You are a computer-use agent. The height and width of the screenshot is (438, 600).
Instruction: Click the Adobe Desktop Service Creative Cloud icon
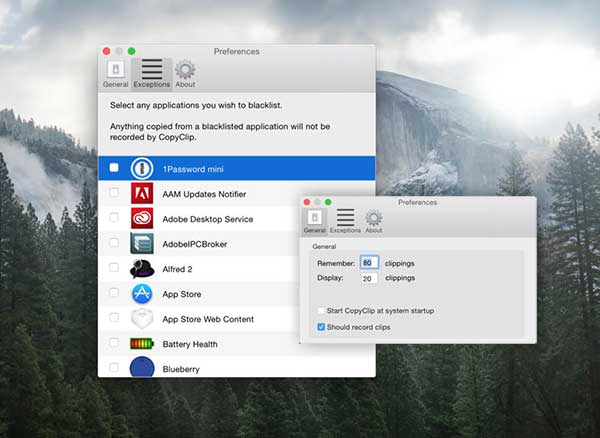point(142,218)
